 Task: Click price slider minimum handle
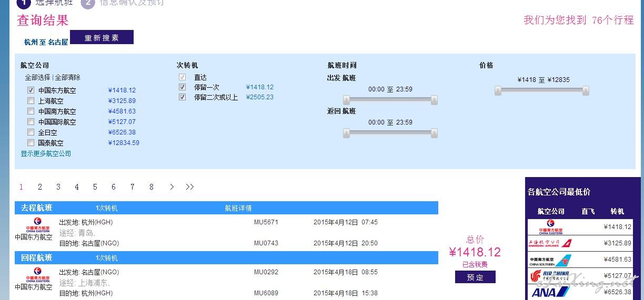tap(498, 90)
